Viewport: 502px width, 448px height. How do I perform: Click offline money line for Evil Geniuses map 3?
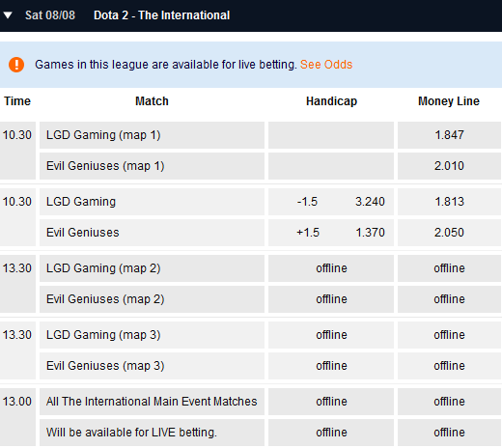(x=449, y=366)
